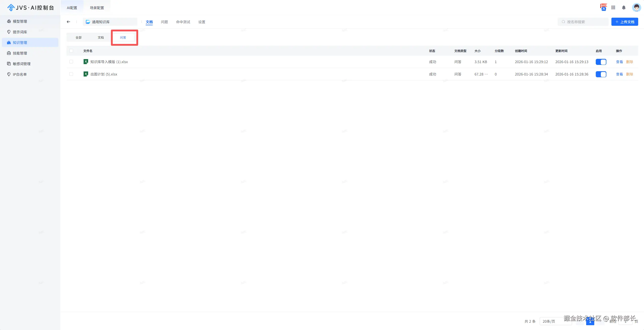This screenshot has width=644, height=330.
Task: Click the HOT badge icon
Action: coord(603,7)
